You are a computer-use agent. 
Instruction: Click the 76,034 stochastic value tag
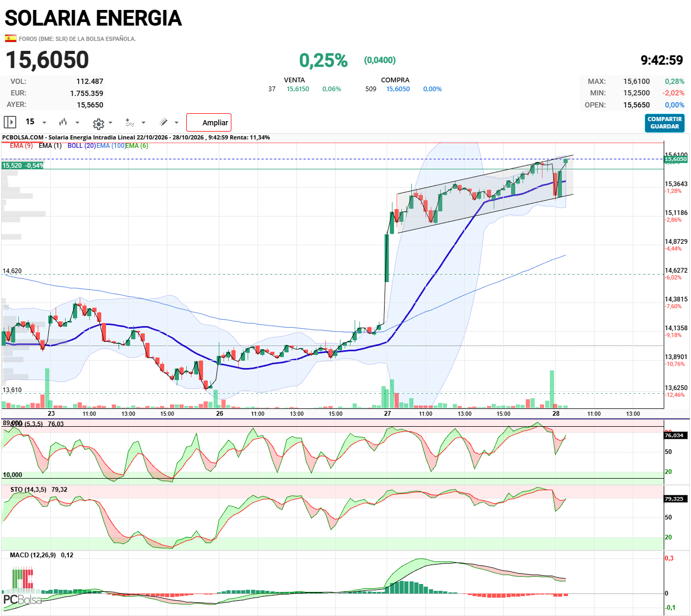click(x=675, y=436)
